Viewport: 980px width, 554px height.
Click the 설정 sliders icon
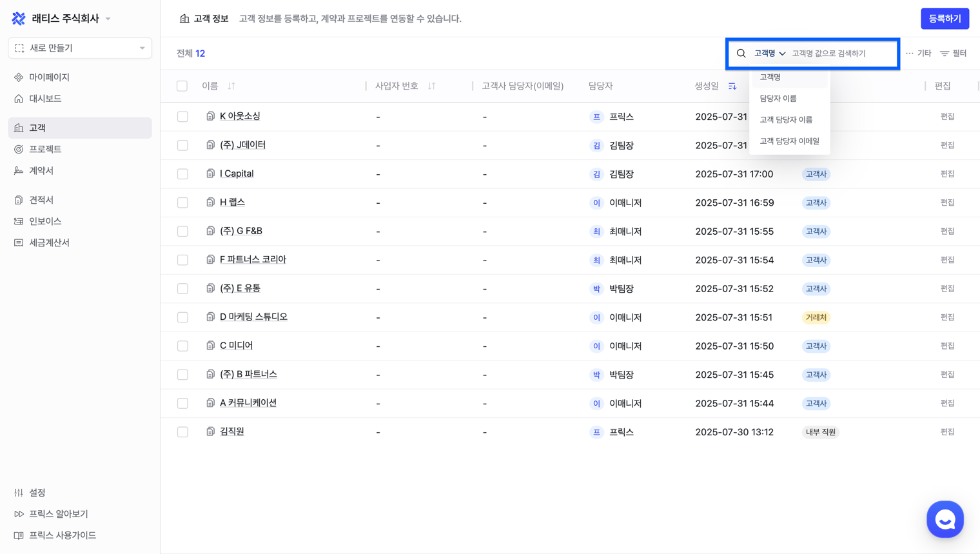click(x=19, y=493)
